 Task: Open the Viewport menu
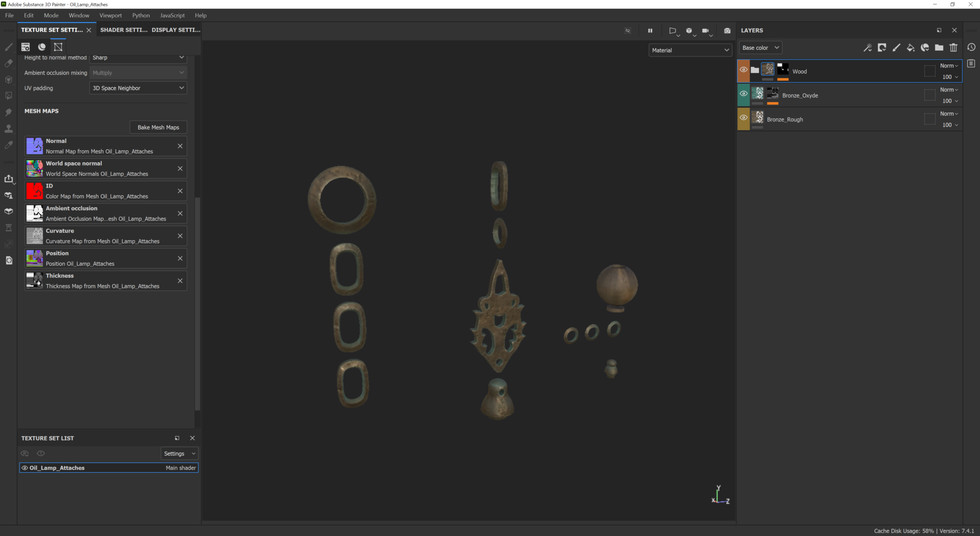click(x=110, y=15)
